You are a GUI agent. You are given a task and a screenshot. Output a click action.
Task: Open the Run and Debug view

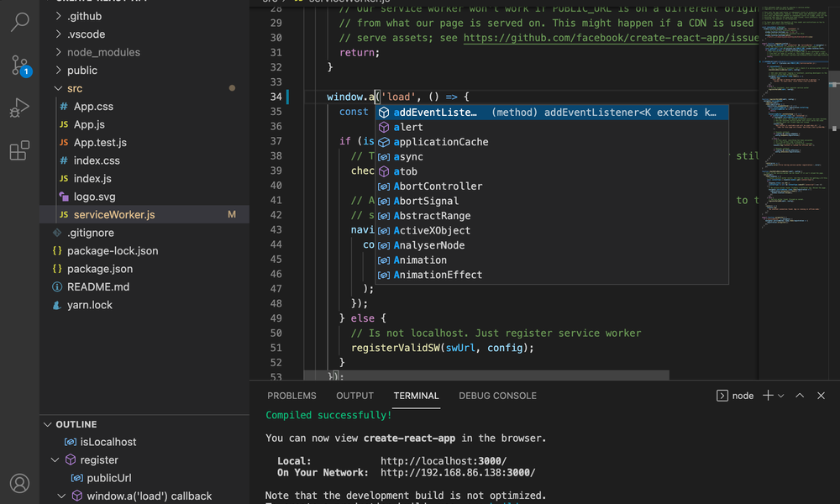click(18, 105)
